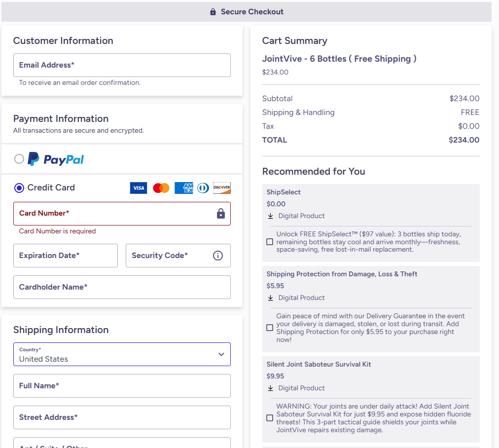Check the ShipSelect add-on checkbox

[x=270, y=242]
